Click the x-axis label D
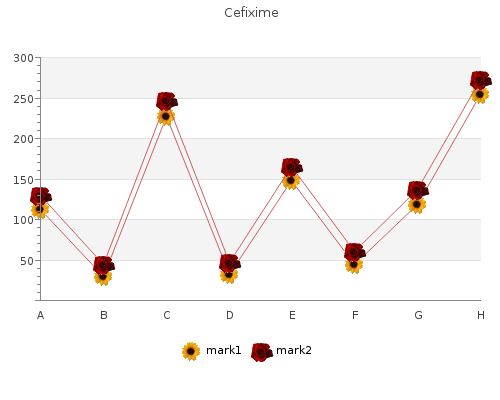 click(230, 315)
